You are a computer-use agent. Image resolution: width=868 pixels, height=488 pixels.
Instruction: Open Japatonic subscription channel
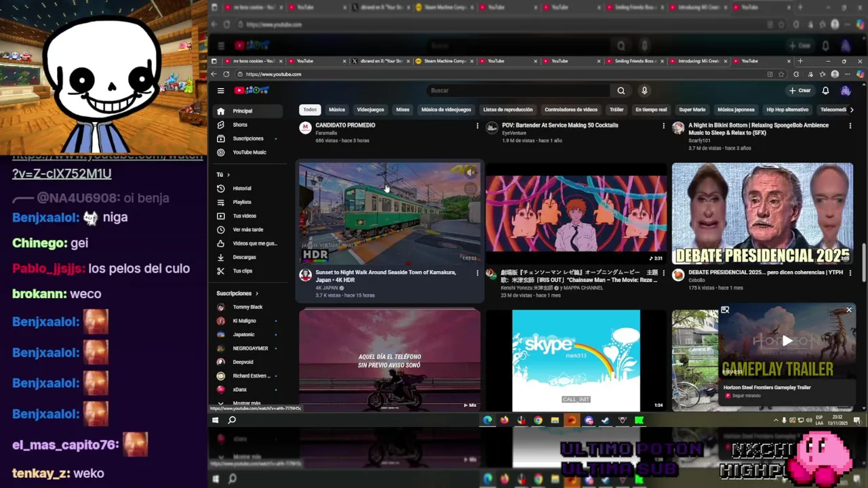[x=247, y=334]
